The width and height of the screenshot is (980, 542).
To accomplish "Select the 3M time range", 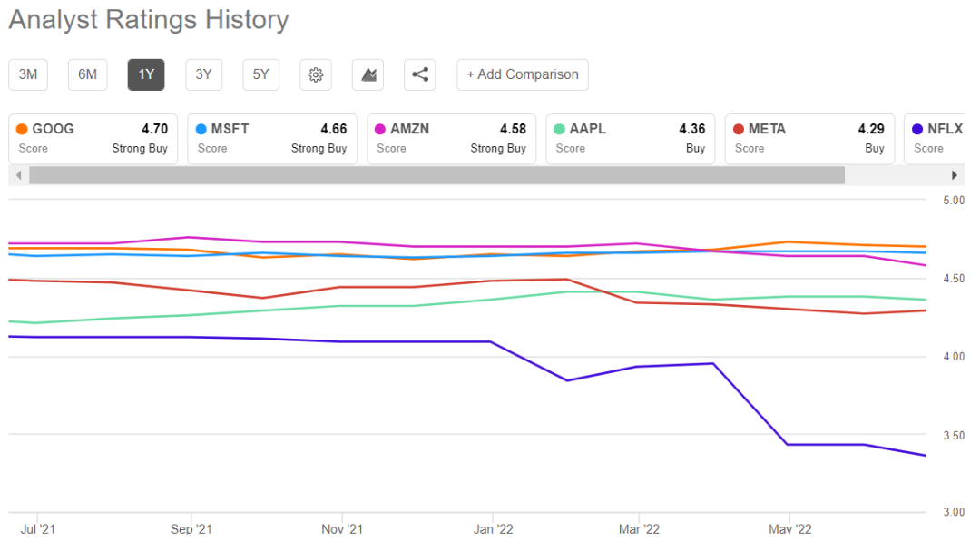I will tap(28, 74).
